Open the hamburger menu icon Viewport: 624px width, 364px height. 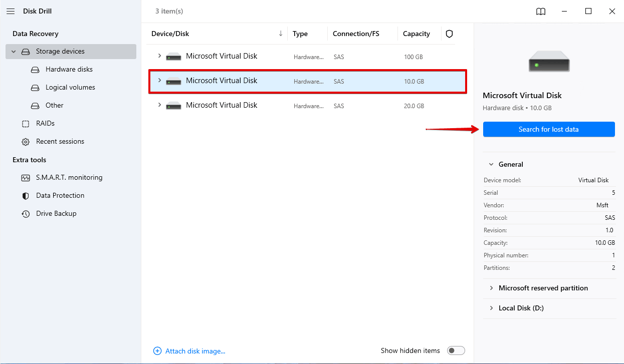coord(11,11)
